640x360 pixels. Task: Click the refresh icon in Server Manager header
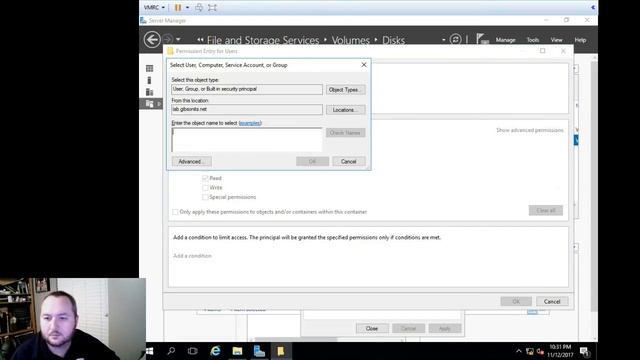[x=456, y=39]
